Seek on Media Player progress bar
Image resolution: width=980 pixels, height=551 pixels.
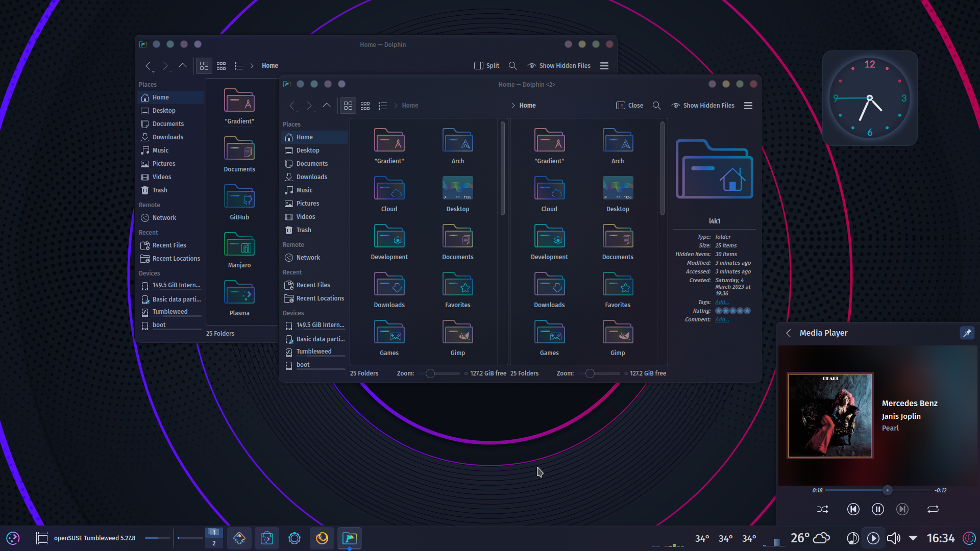(x=878, y=490)
